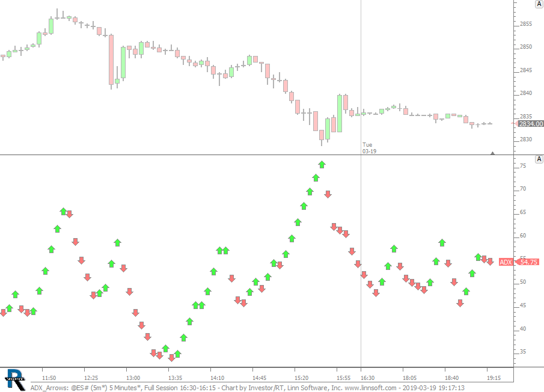The width and height of the screenshot is (544, 392).
Task: Click the 2855 price scale label
Action: click(x=525, y=24)
